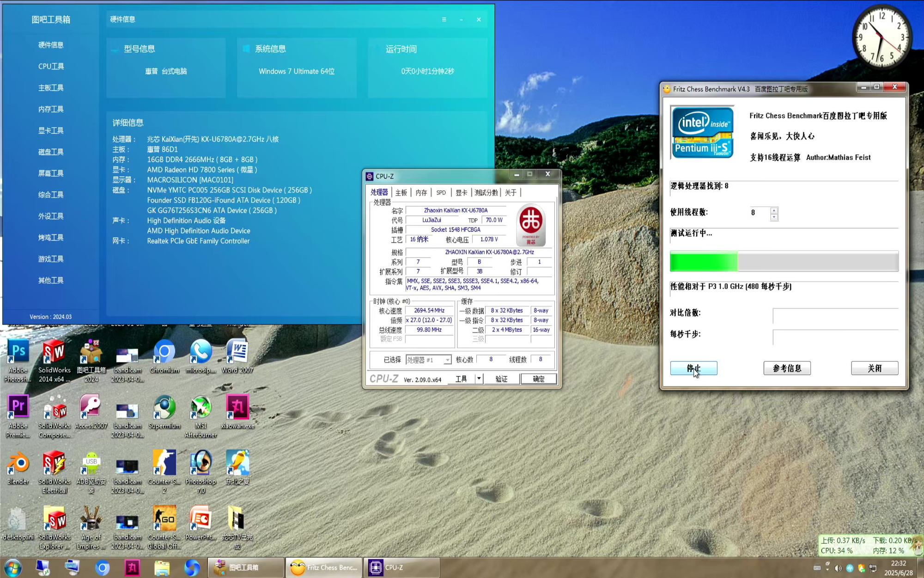This screenshot has height=578, width=924.
Task: Stop the Fritz Chess benchmark with 停止
Action: pyautogui.click(x=693, y=368)
